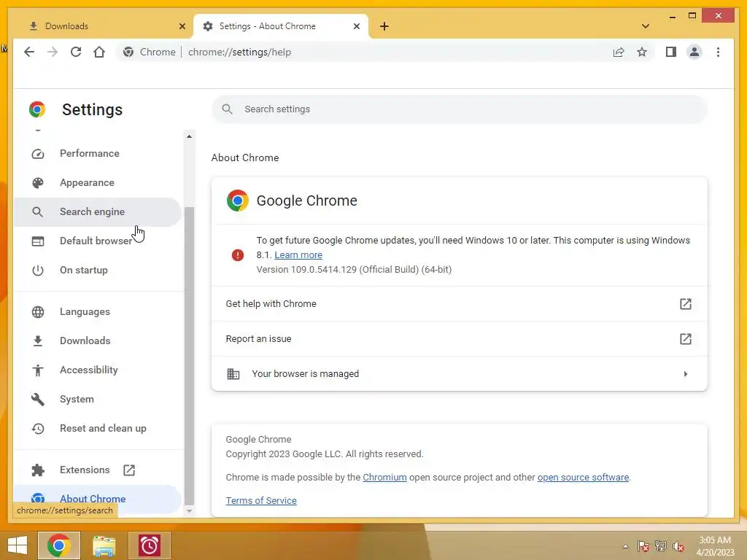747x560 pixels.
Task: Click the Extensions puzzle icon
Action: point(38,470)
